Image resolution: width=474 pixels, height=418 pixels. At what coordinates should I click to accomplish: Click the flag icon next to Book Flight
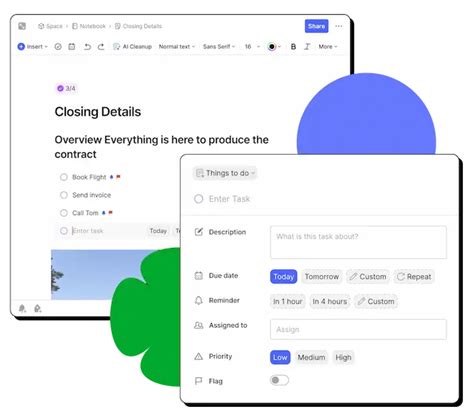tap(118, 177)
